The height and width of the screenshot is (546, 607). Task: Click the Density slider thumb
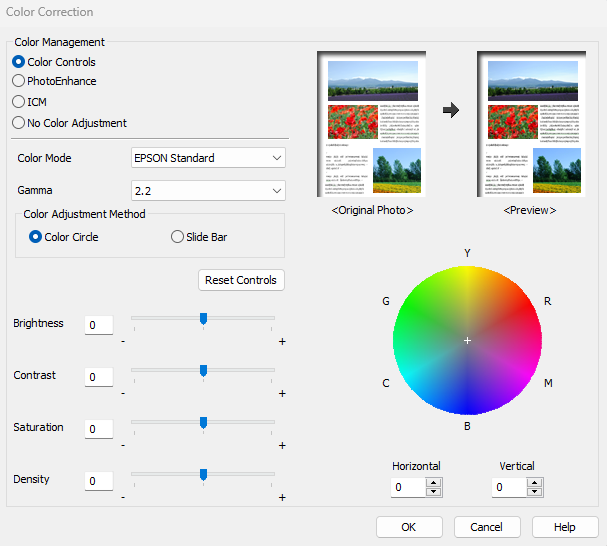(203, 474)
